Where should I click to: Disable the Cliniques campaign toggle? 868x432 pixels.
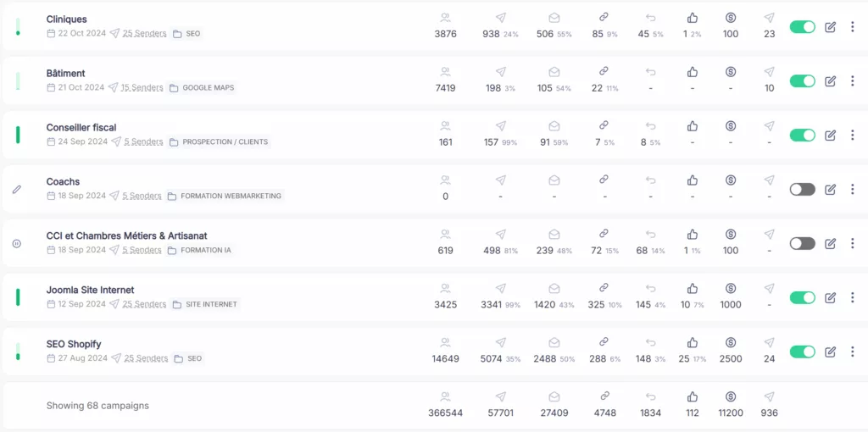tap(802, 27)
